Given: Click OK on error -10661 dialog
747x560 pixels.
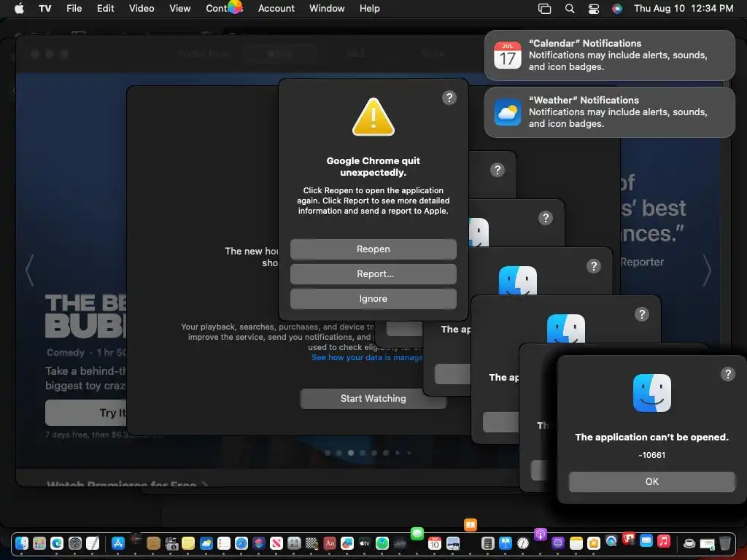Looking at the screenshot, I should click(x=651, y=481).
